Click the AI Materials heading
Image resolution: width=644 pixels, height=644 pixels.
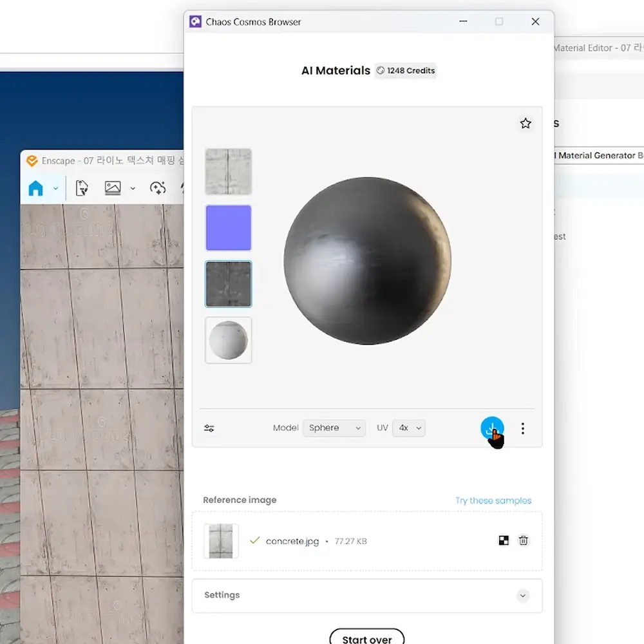(336, 71)
